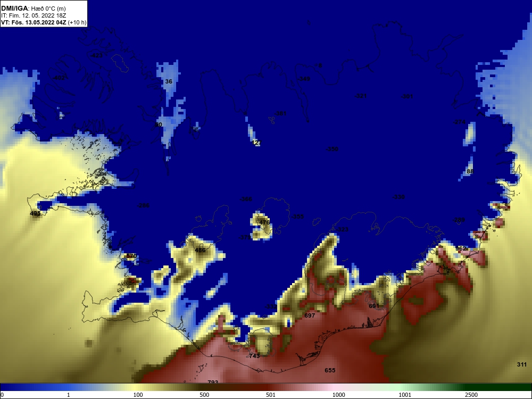Click the map value -355
This screenshot has width=532, height=399.
(297, 217)
